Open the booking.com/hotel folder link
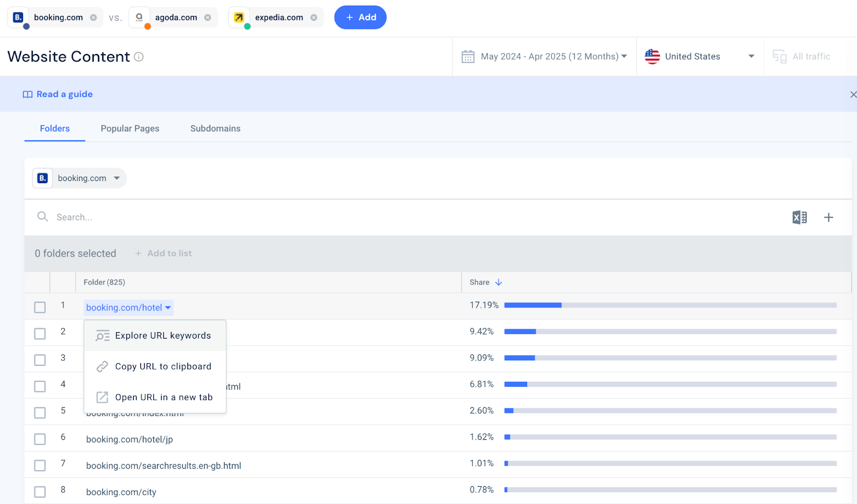The image size is (857, 504). coord(124,307)
